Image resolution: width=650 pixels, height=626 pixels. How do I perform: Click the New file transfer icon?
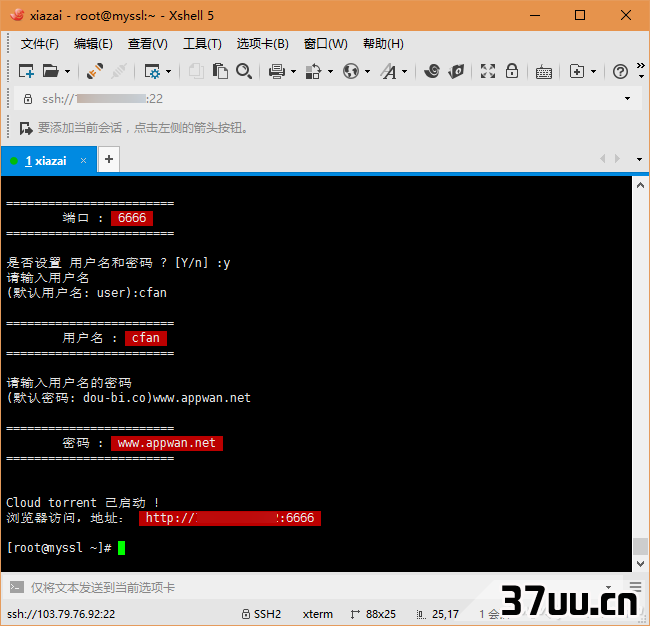[577, 71]
